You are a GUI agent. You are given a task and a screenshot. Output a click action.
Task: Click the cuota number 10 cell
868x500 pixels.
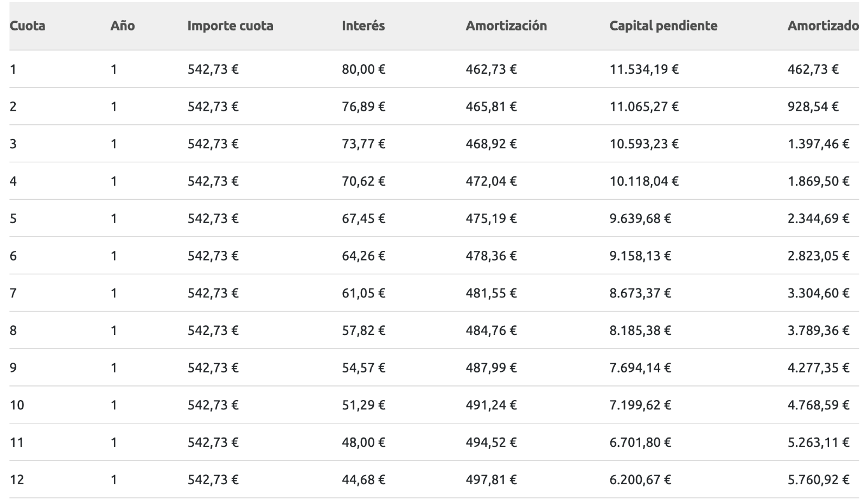[17, 406]
